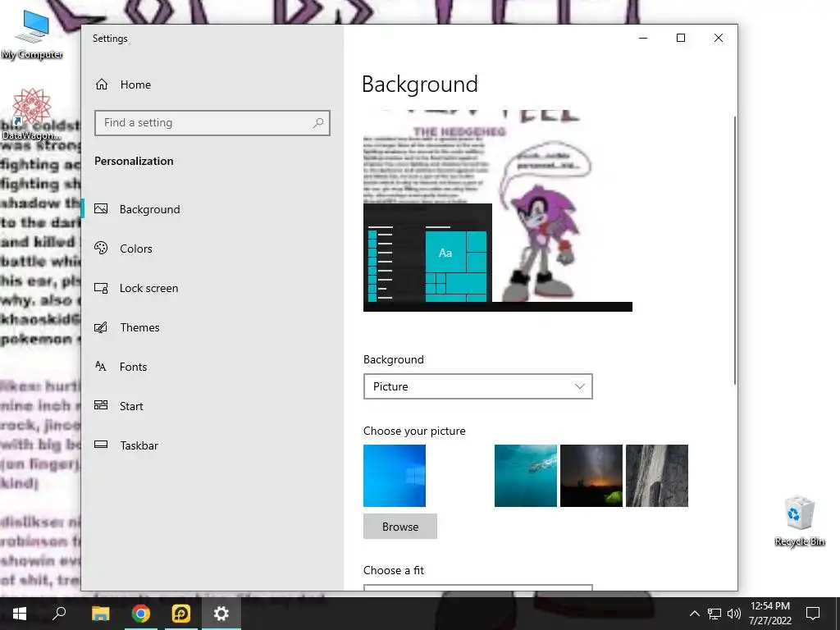The image size is (840, 630).
Task: Close the Settings window
Action: click(719, 38)
